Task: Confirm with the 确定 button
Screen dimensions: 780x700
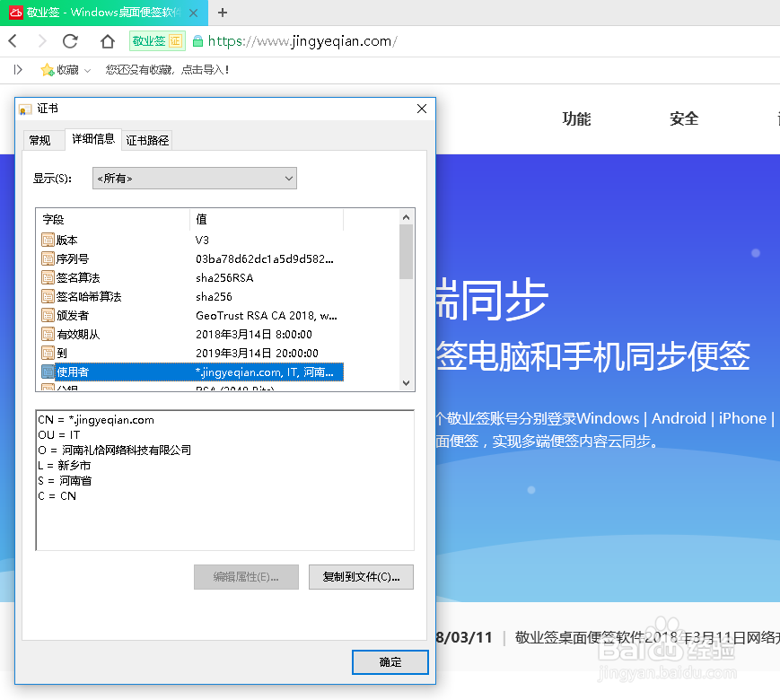Action: click(390, 662)
